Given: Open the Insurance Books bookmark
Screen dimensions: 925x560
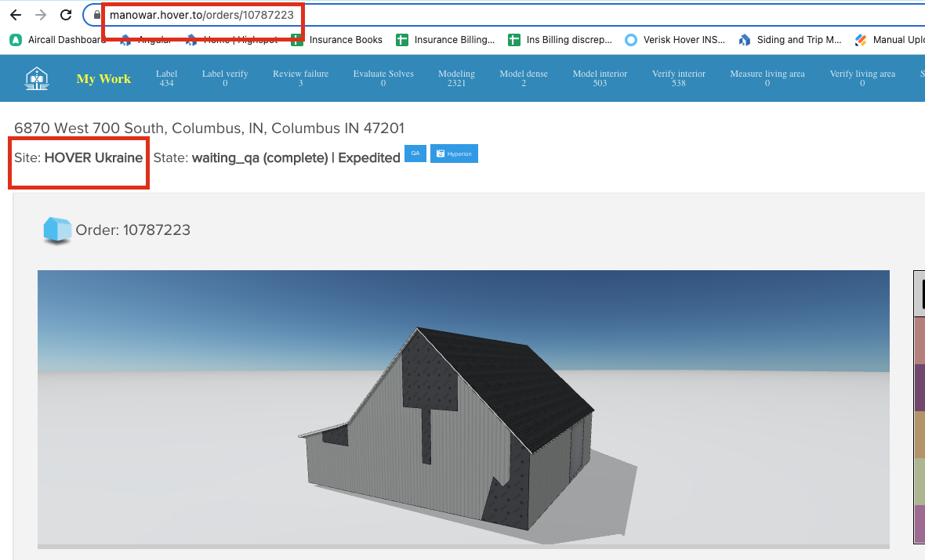Looking at the screenshot, I should pyautogui.click(x=337, y=39).
